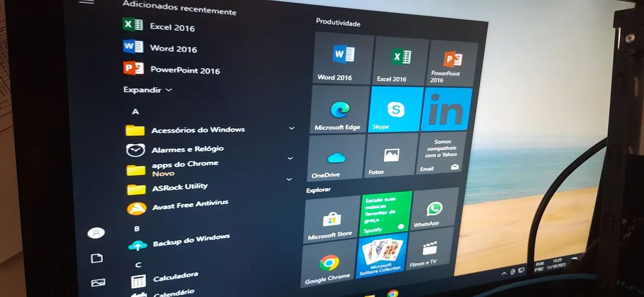Expand the ASRock Utility folder
This screenshot has width=644, height=297.
click(x=289, y=179)
